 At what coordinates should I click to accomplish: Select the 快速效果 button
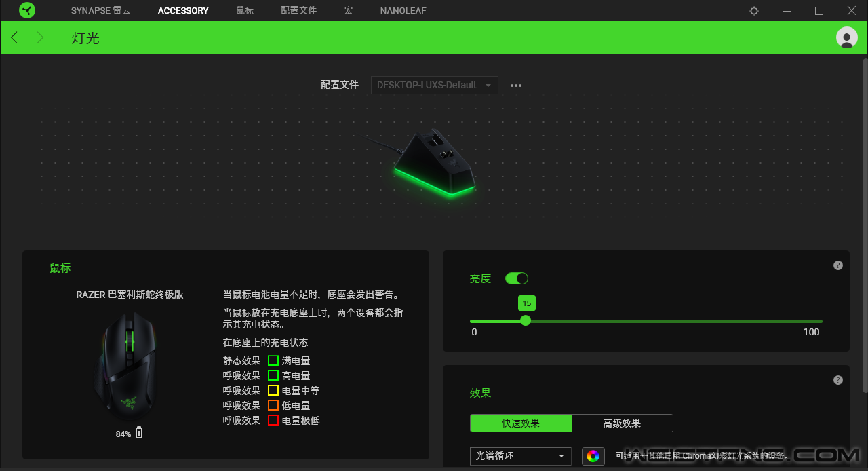tap(521, 423)
